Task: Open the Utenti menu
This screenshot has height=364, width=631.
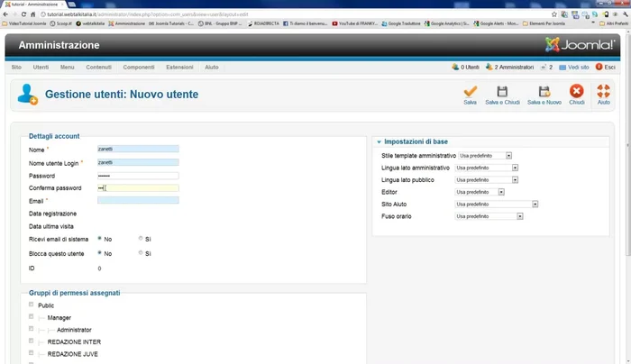Action: [x=41, y=68]
